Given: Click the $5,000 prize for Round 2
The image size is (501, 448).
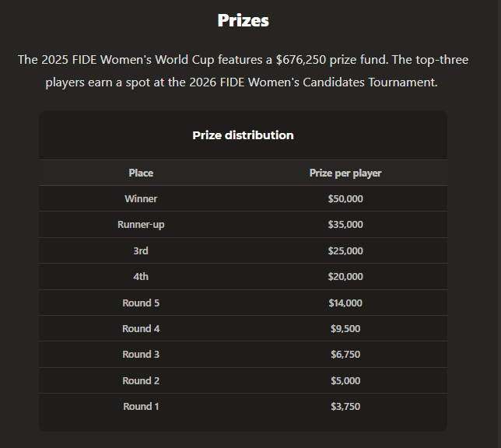Looking at the screenshot, I should point(345,380).
